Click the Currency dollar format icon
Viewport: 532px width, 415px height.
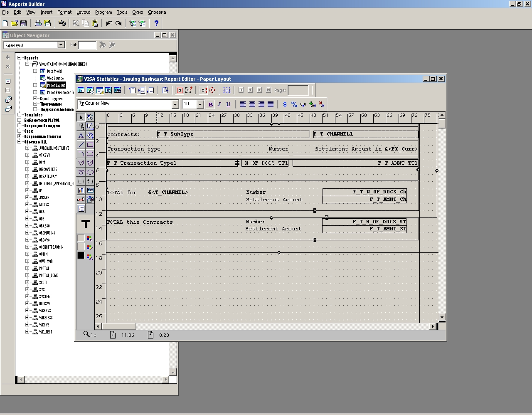[x=285, y=104]
